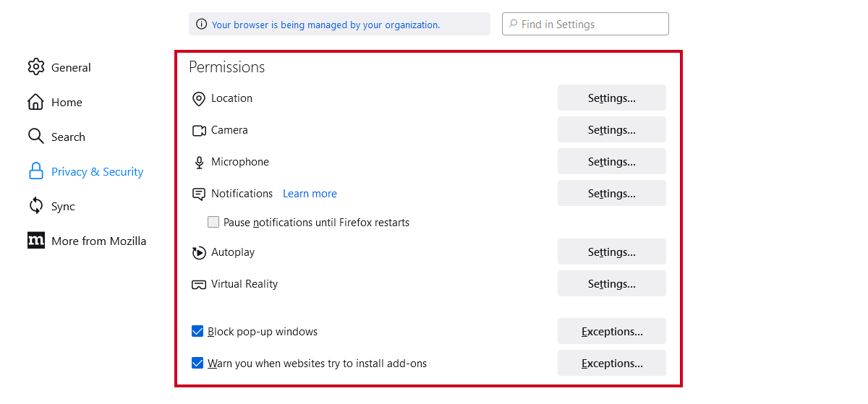The image size is (868, 404).
Task: Open Autoplay Settings
Action: point(612,252)
